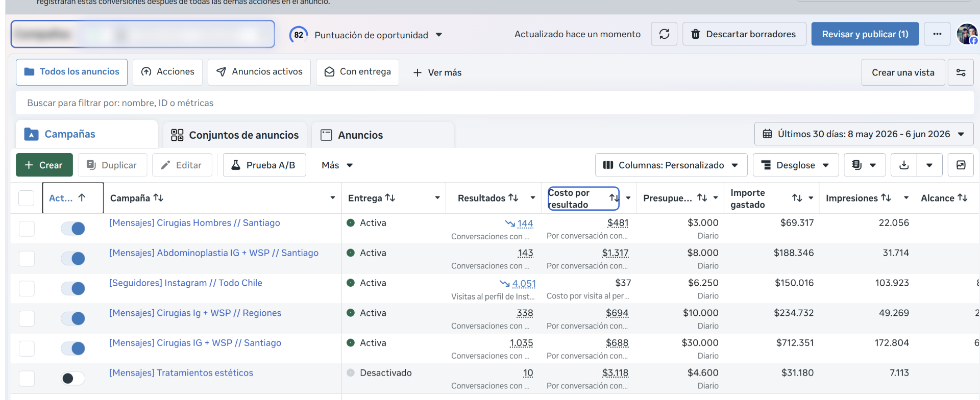This screenshot has height=400, width=980.
Task: Click the $712.351 importe gastado cell
Action: [795, 343]
